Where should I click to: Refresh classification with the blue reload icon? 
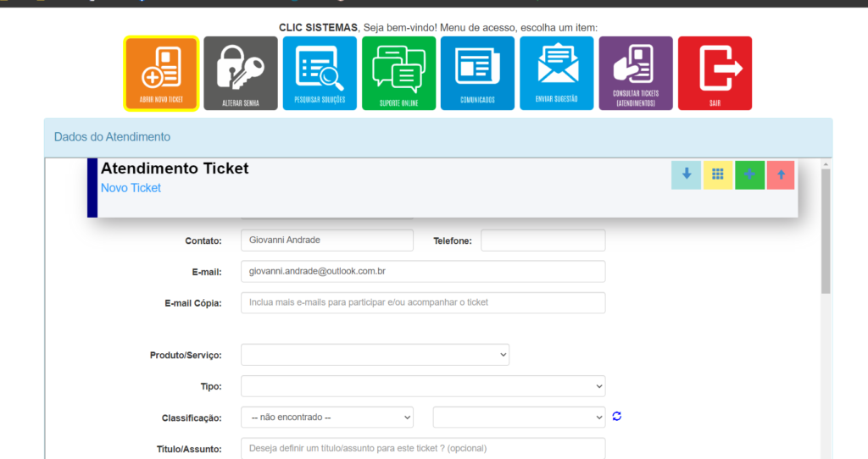[617, 417]
